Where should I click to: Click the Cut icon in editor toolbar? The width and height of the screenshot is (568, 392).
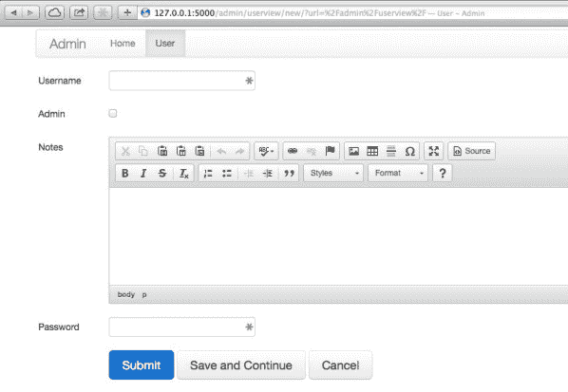[125, 151]
